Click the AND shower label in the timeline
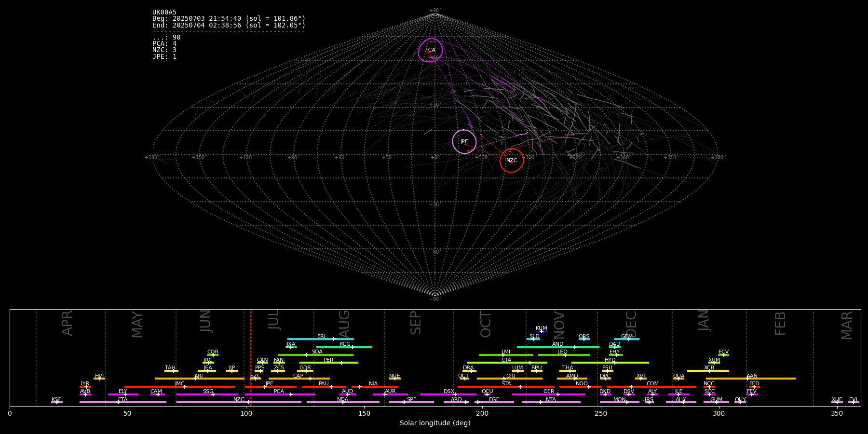 558,344
